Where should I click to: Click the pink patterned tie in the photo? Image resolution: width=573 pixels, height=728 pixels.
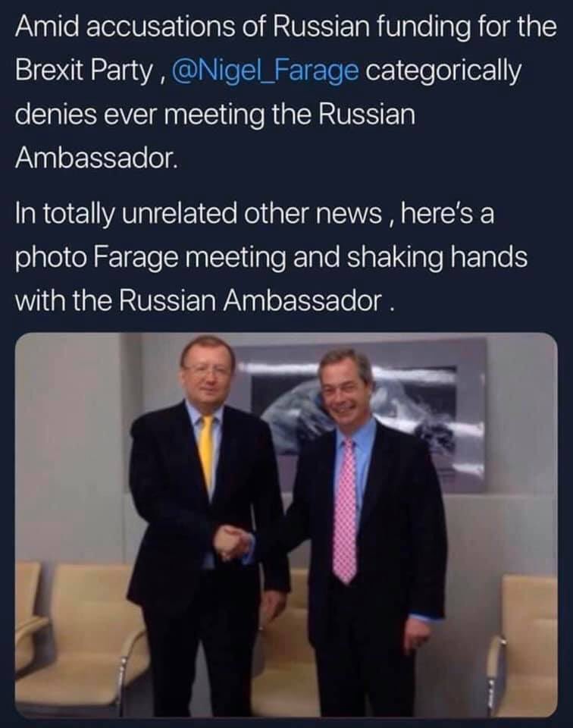click(x=346, y=509)
